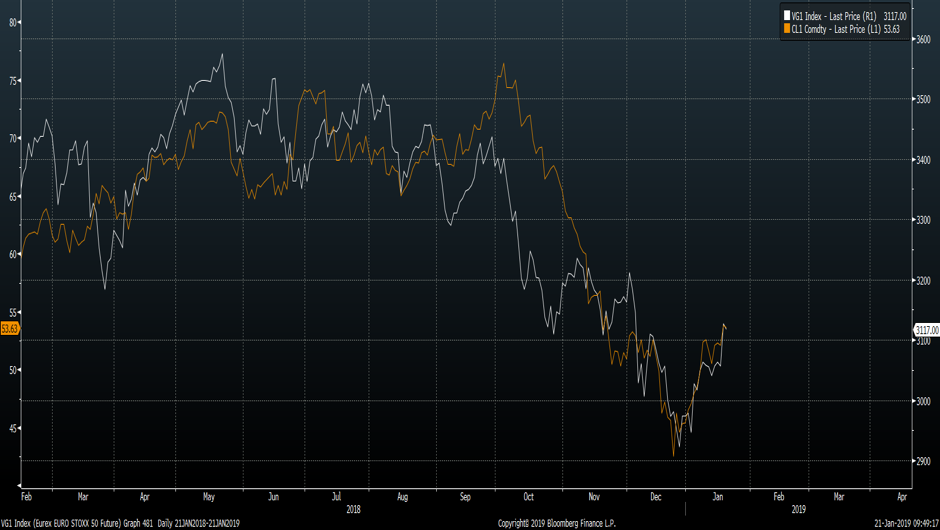
Task: Click the 3500 label on the right axis
Action: (923, 100)
